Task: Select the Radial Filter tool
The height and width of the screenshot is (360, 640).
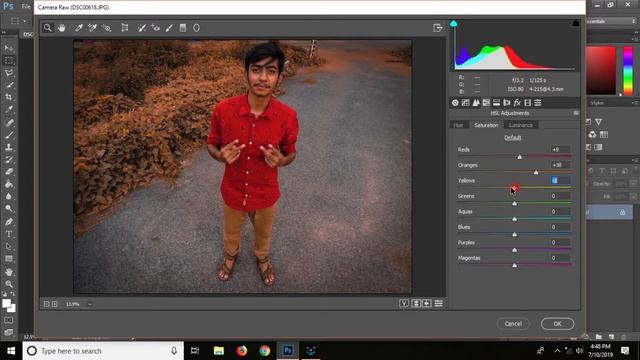Action: 196,28
